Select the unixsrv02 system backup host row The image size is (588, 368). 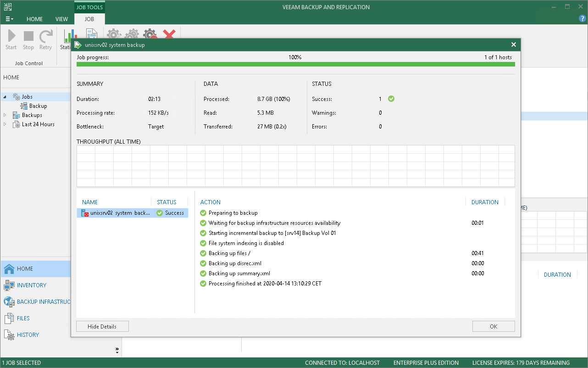(x=133, y=213)
